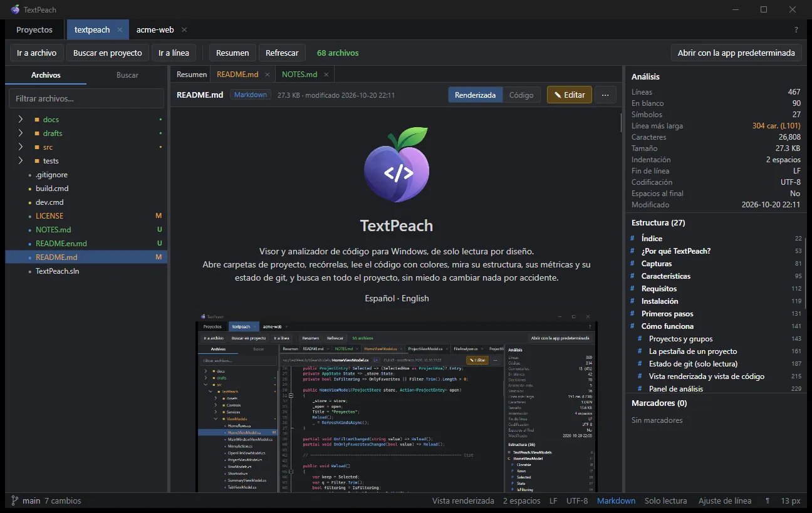Click the hash icon beside Capturas
The width and height of the screenshot is (812, 513).
[x=633, y=264]
